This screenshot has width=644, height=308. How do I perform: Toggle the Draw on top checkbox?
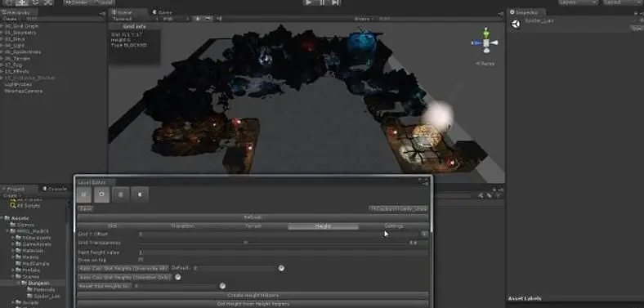141,260
